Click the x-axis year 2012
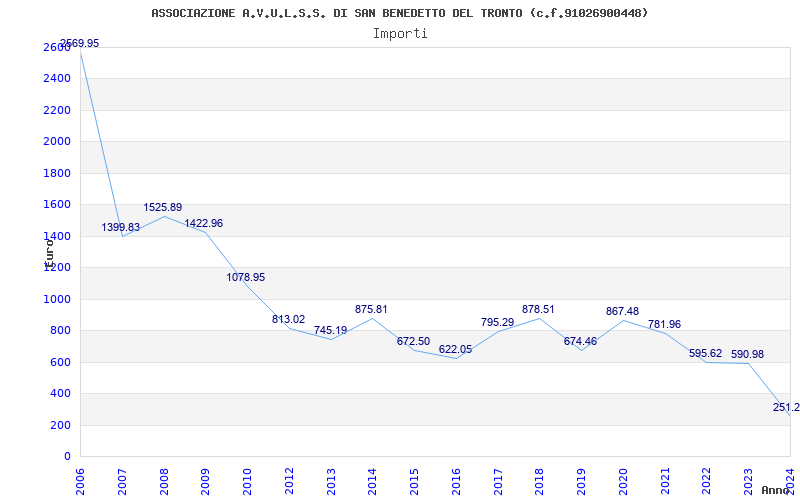The image size is (800, 500). pyautogui.click(x=289, y=481)
